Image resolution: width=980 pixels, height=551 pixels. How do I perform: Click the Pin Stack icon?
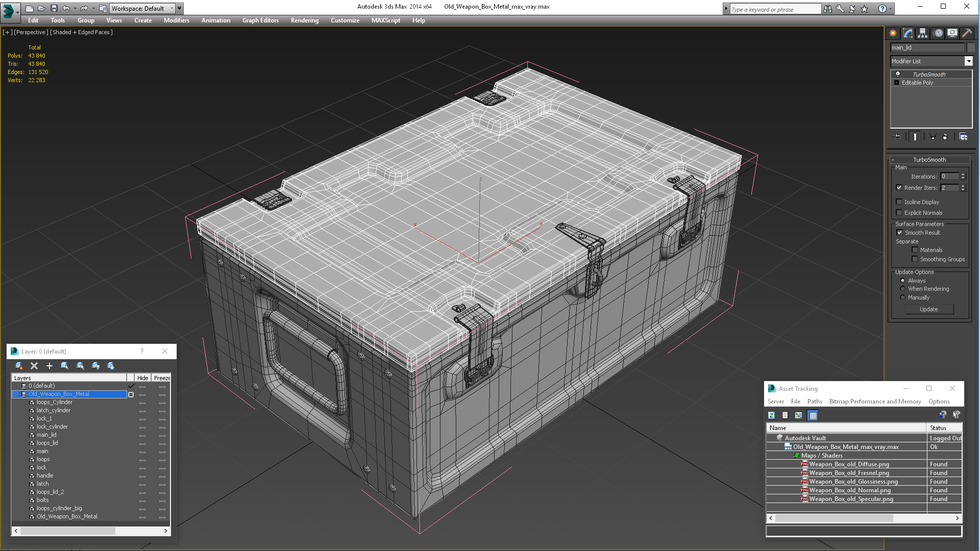[897, 137]
